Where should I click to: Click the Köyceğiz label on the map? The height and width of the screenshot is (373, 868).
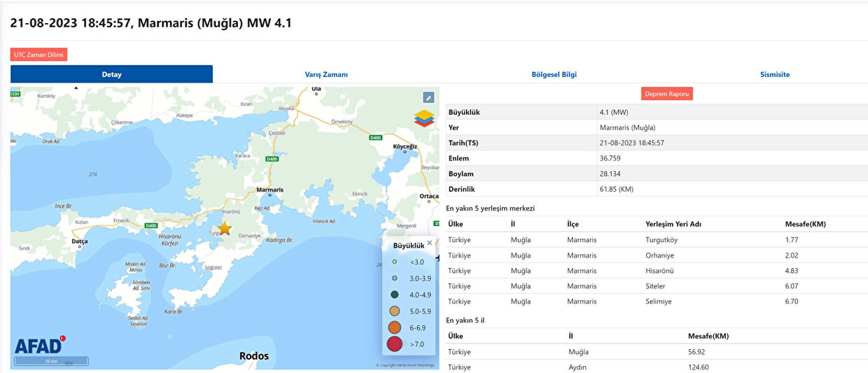405,146
